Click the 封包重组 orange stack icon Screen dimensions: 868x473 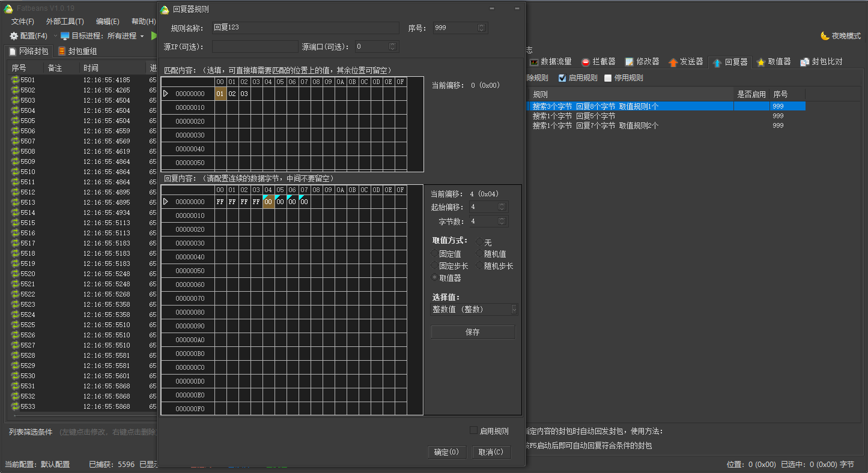click(x=62, y=52)
